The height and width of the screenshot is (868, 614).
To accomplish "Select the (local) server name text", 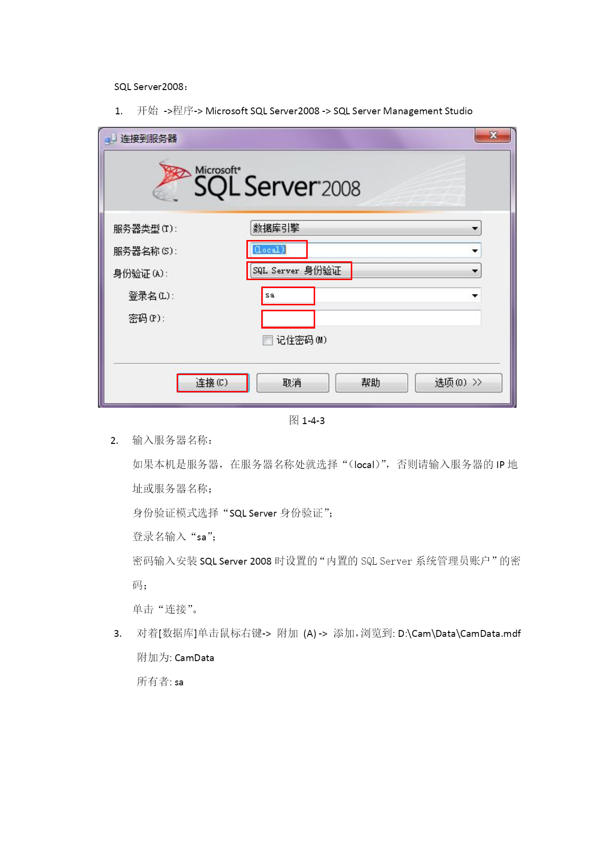I will (269, 249).
